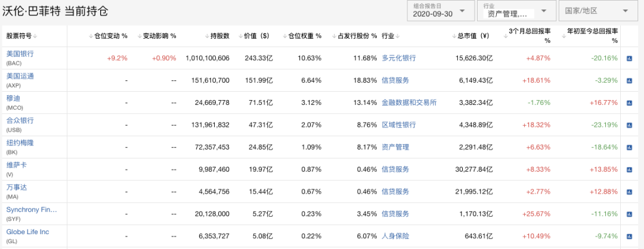The height and width of the screenshot is (249, 644).
Task: Click 区域性银行 industry link
Action: [x=399, y=125]
